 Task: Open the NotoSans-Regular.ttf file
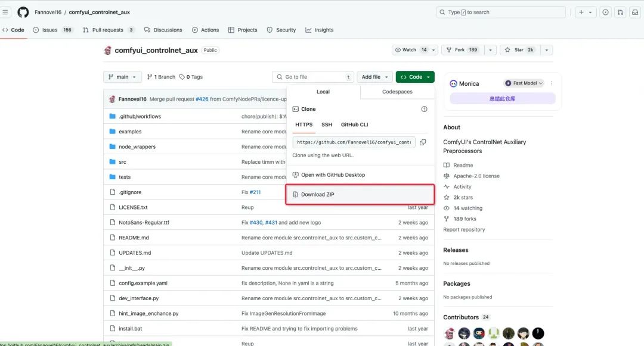click(x=144, y=223)
